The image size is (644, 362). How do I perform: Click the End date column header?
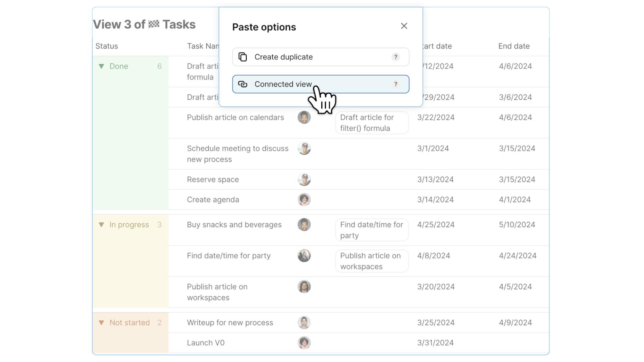point(514,46)
